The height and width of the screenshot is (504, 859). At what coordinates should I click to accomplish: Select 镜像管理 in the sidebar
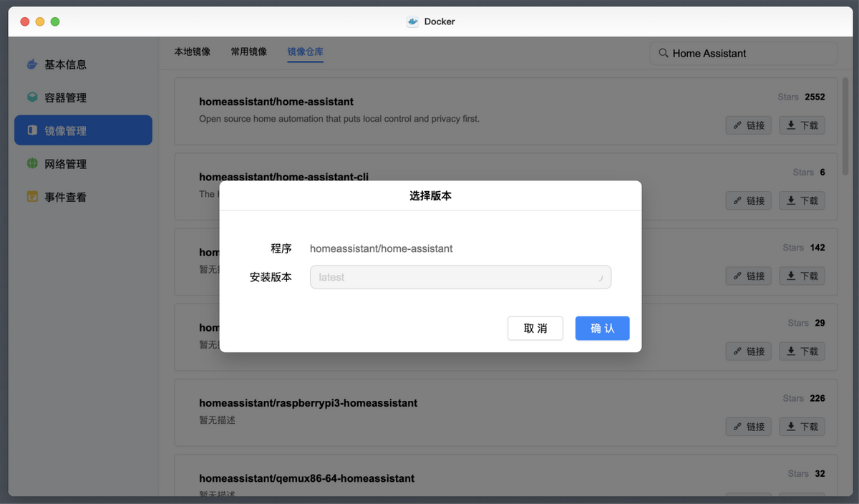tap(83, 130)
